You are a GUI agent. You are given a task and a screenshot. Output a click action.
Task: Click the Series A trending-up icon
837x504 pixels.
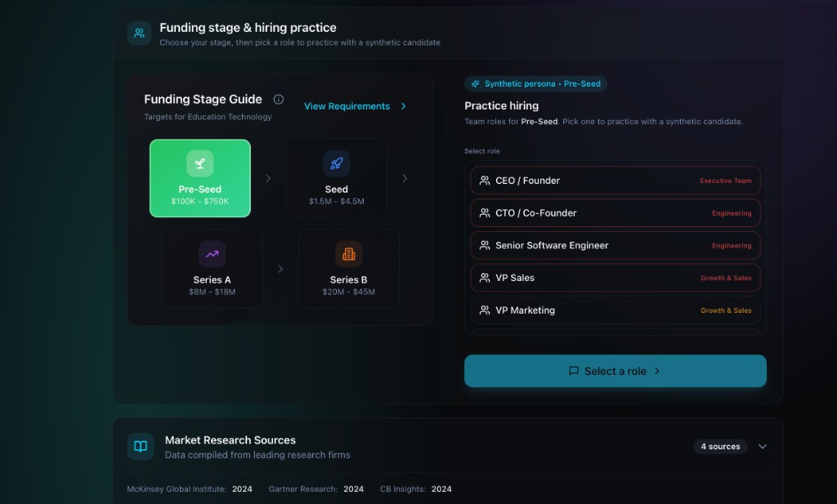coord(212,254)
